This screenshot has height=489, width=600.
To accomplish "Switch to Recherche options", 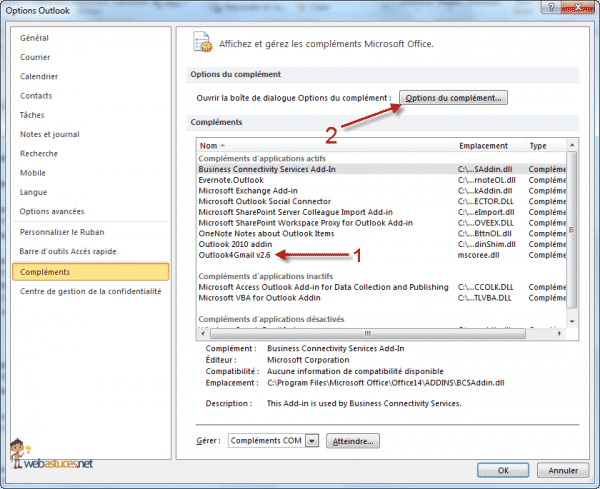I will (39, 153).
